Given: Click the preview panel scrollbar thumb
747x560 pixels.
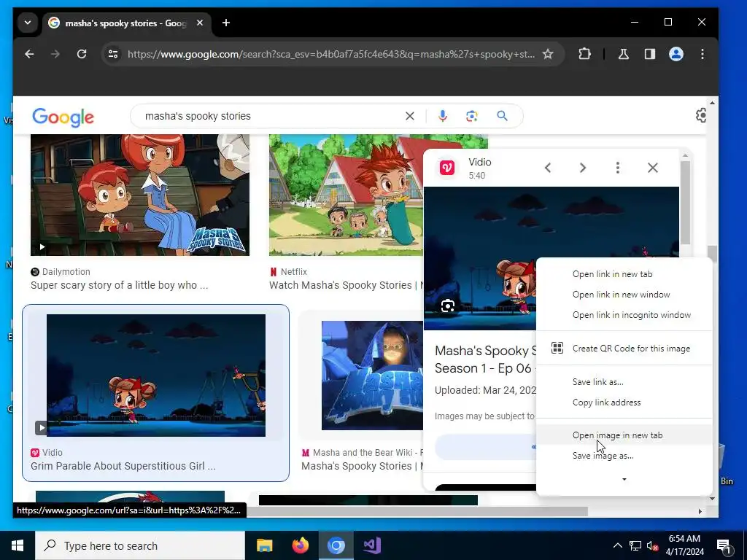Looking at the screenshot, I should (x=685, y=203).
